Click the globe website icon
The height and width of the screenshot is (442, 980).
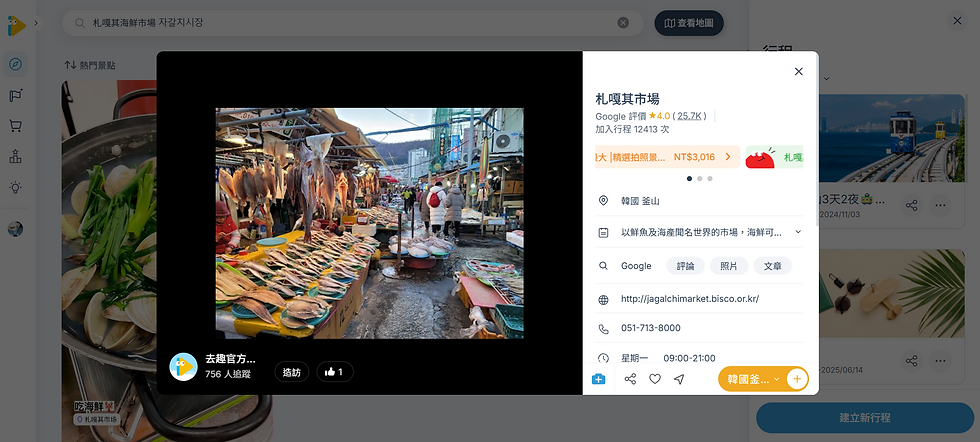coord(603,299)
